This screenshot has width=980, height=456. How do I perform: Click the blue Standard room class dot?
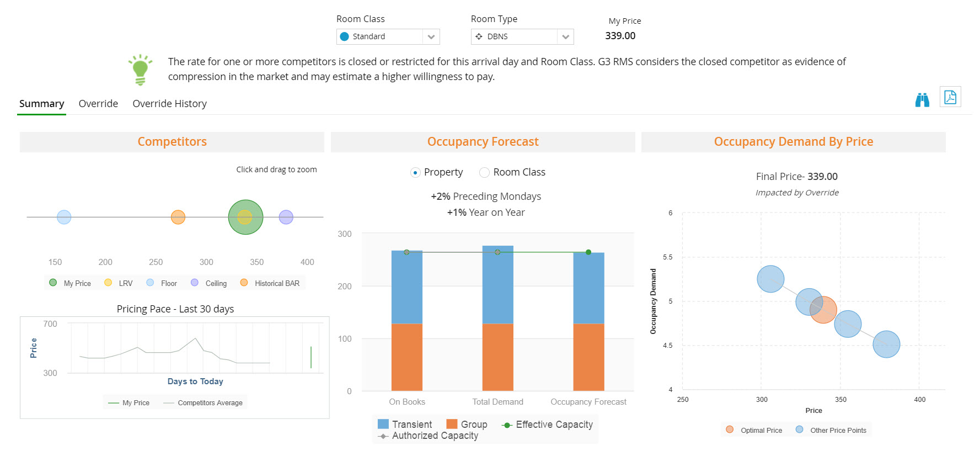tap(345, 36)
